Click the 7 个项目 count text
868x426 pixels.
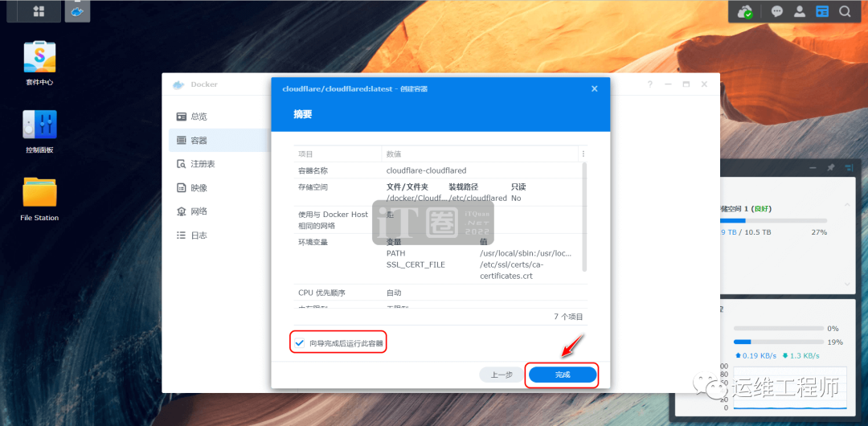(568, 317)
